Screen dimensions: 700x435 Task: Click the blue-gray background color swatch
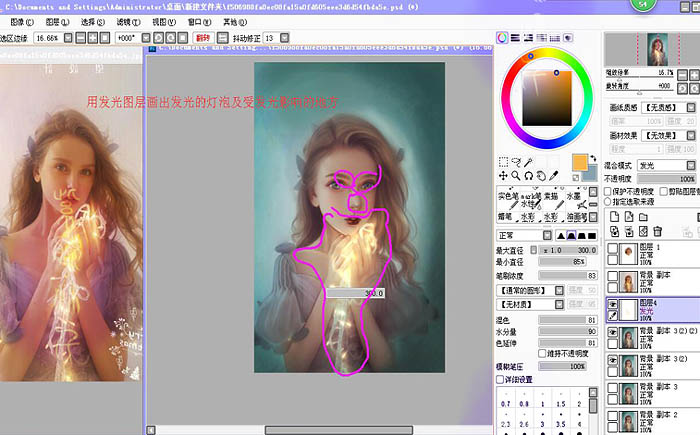(592, 174)
